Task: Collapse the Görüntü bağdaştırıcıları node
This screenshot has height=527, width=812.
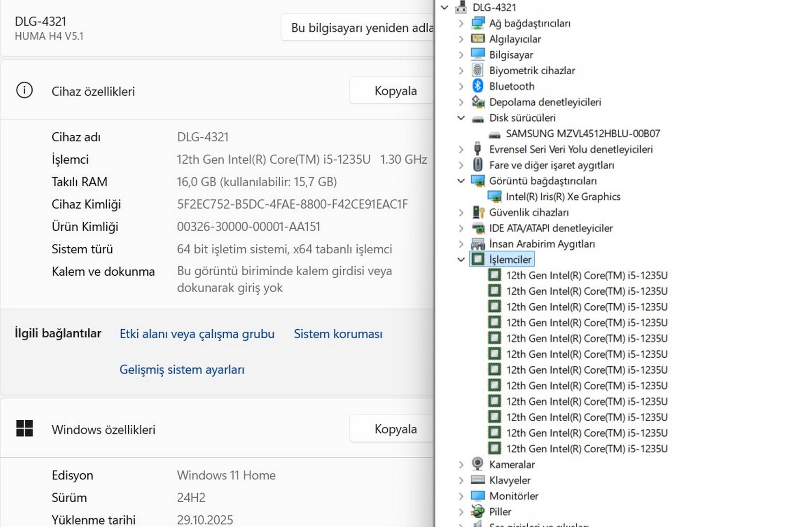Action: (461, 181)
